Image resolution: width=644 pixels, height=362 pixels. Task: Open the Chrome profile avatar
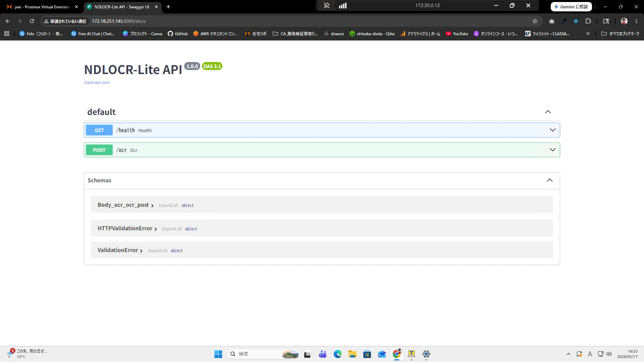(624, 21)
